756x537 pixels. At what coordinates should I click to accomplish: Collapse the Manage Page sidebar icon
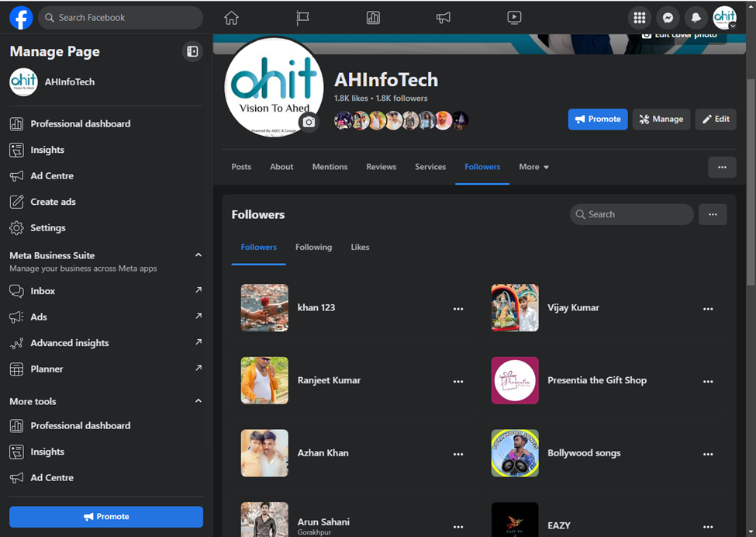pos(192,51)
